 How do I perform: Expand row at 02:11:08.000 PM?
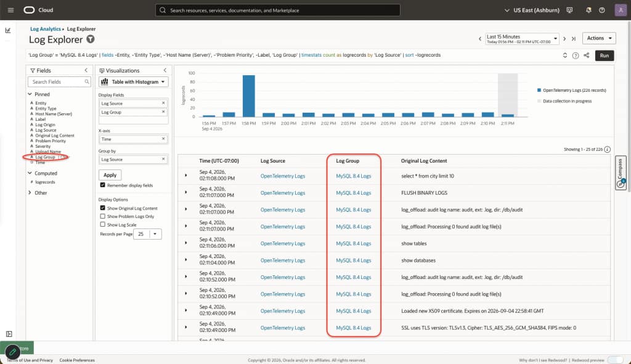pyautogui.click(x=186, y=176)
